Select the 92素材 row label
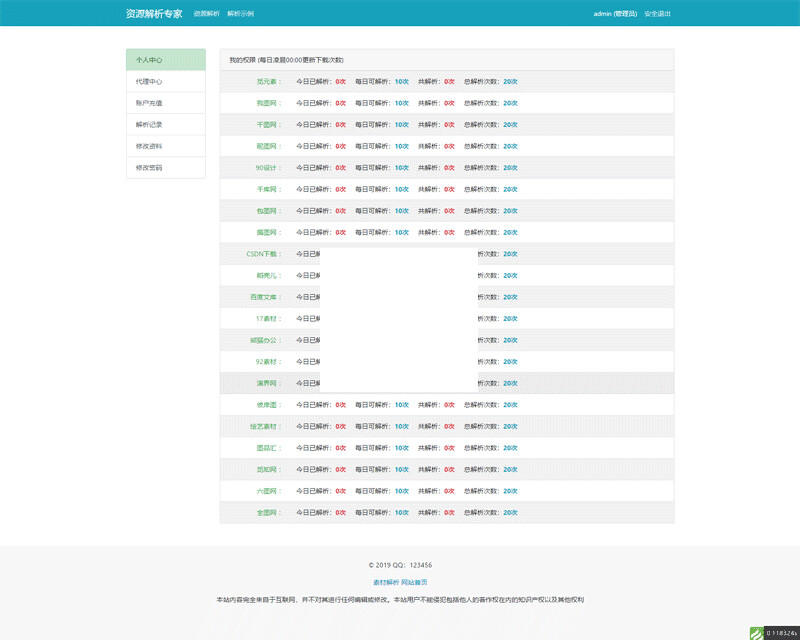 click(266, 362)
